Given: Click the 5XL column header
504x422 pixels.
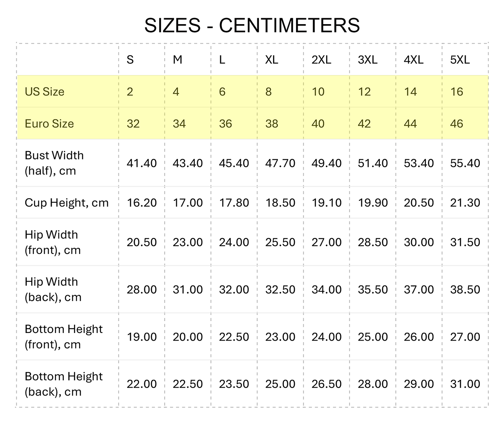Looking at the screenshot, I should pyautogui.click(x=460, y=60).
